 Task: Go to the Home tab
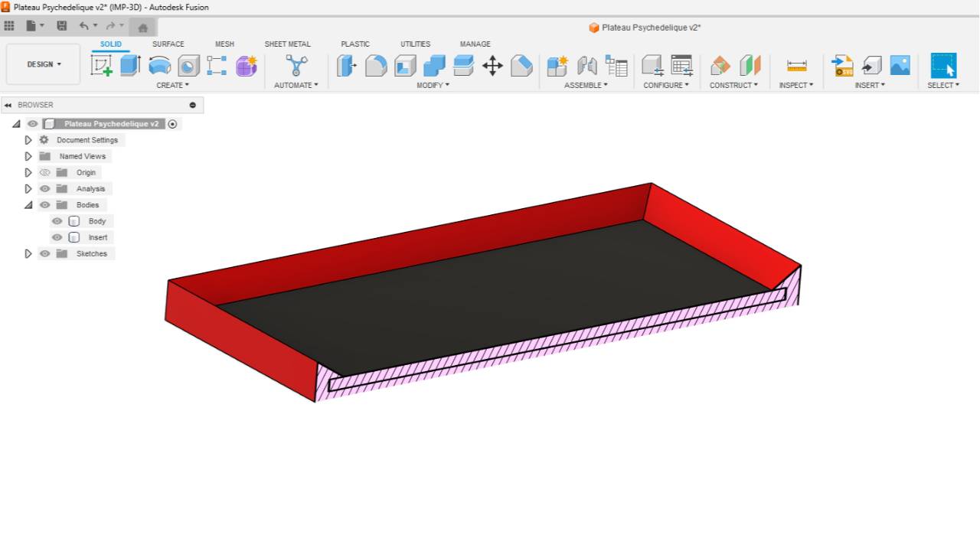[142, 28]
